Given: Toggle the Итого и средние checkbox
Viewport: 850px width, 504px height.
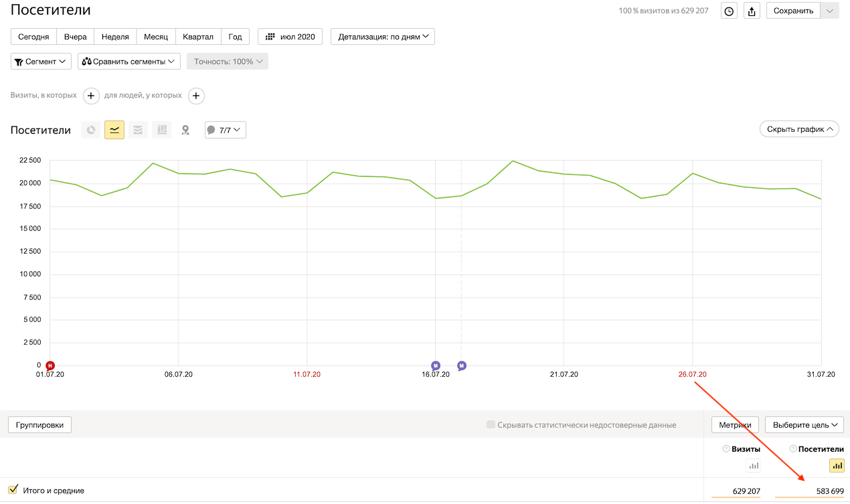Looking at the screenshot, I should 12,491.
